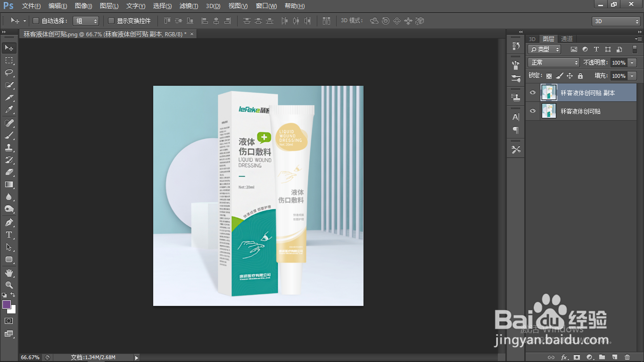Select the Path Selection tool
This screenshot has width=644, height=362.
[x=9, y=247]
